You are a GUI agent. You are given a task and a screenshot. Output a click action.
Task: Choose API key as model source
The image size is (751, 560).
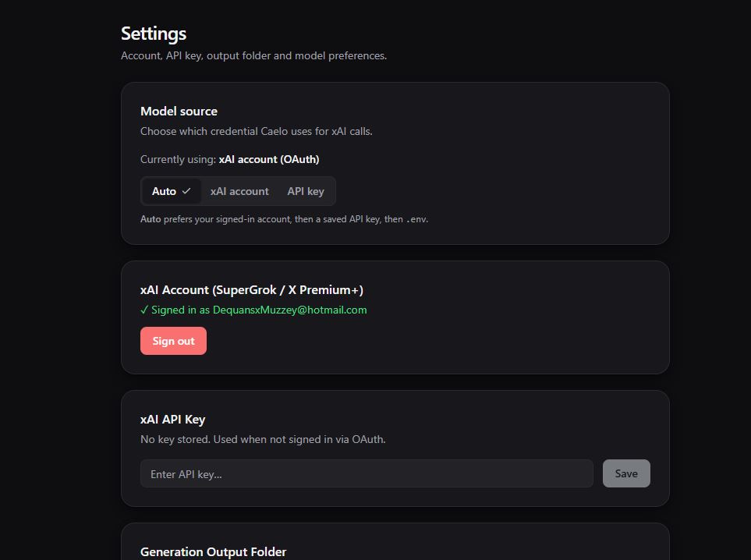pos(306,191)
